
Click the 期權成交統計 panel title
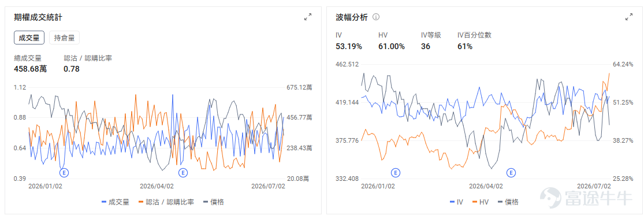click(x=38, y=17)
